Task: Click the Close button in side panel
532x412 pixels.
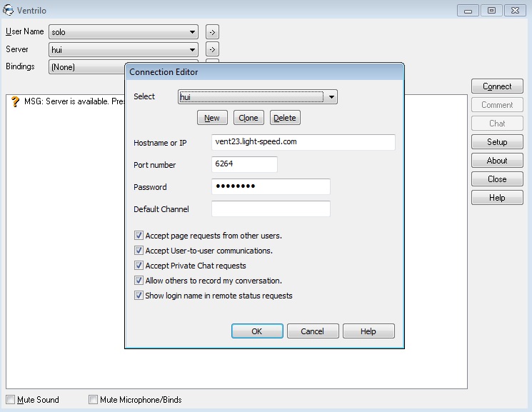Action: pyautogui.click(x=497, y=179)
